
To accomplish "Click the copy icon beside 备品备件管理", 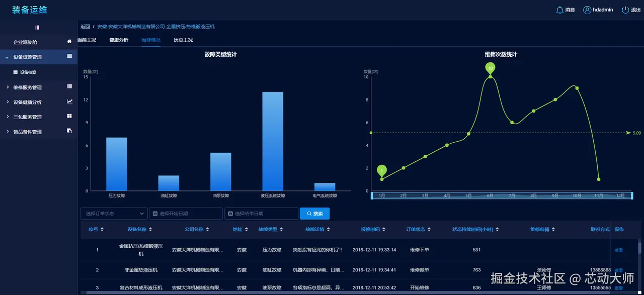I will pyautogui.click(x=69, y=131).
